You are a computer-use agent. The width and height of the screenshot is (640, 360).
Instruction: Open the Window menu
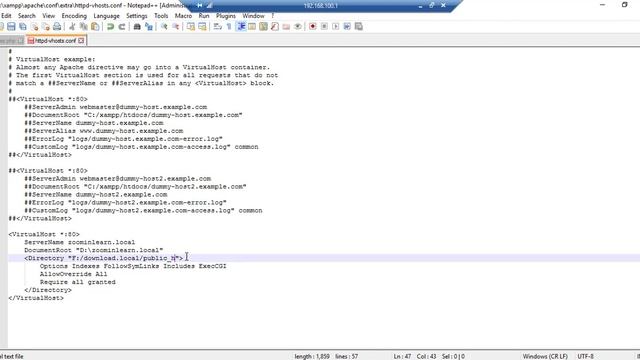pyautogui.click(x=253, y=16)
